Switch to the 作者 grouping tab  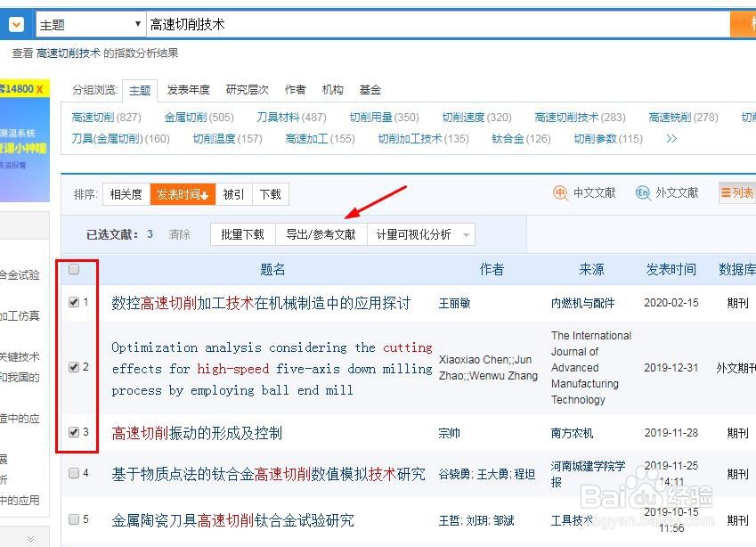[295, 89]
